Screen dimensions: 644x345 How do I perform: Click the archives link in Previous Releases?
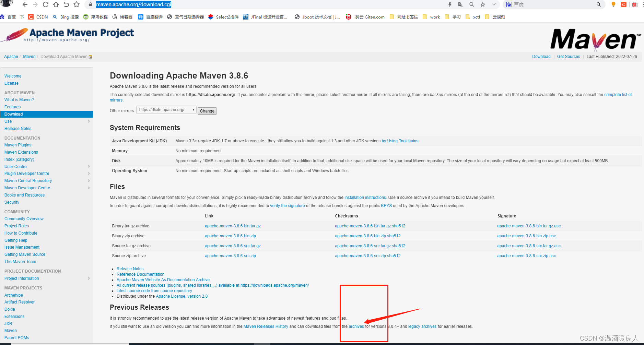(x=356, y=326)
